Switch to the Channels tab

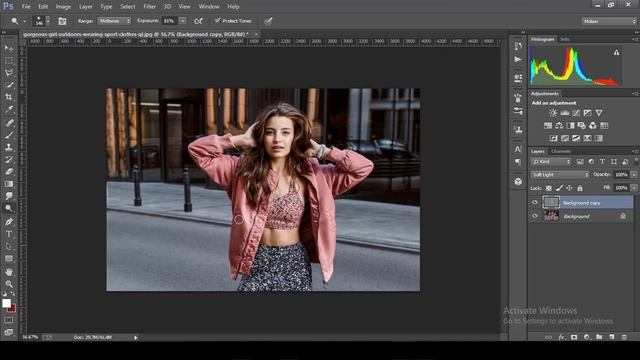(x=561, y=151)
